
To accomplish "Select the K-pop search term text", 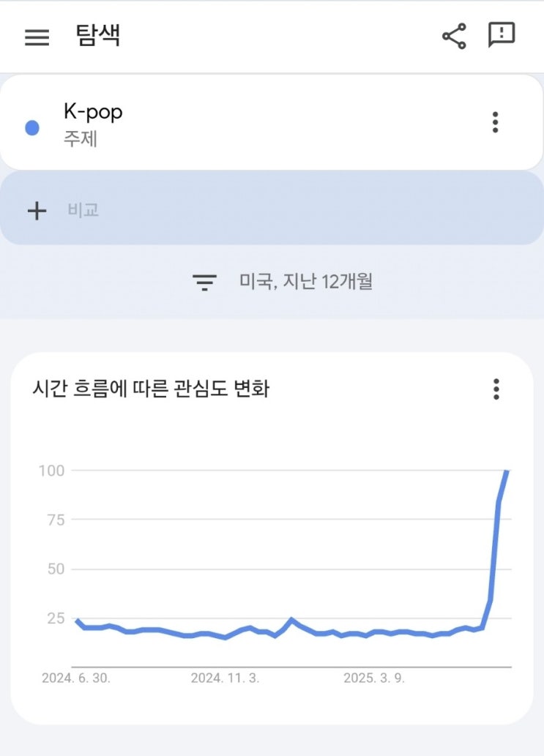I will coord(93,112).
